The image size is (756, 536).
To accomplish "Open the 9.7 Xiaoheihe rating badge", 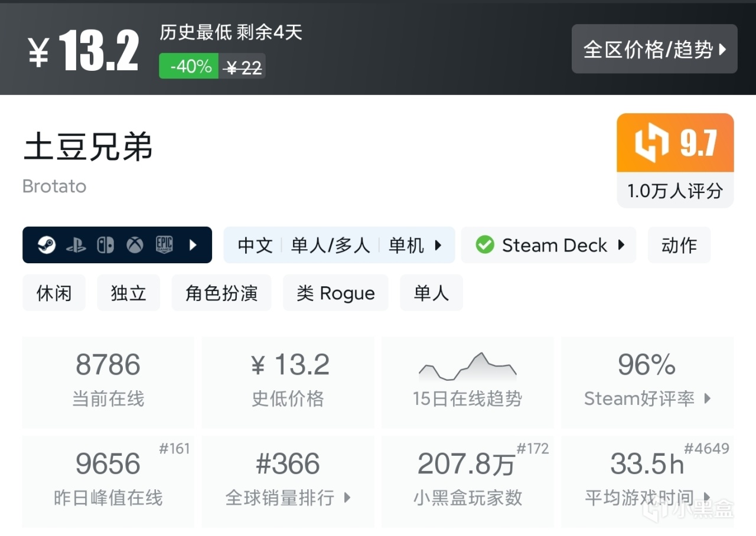I will click(675, 142).
